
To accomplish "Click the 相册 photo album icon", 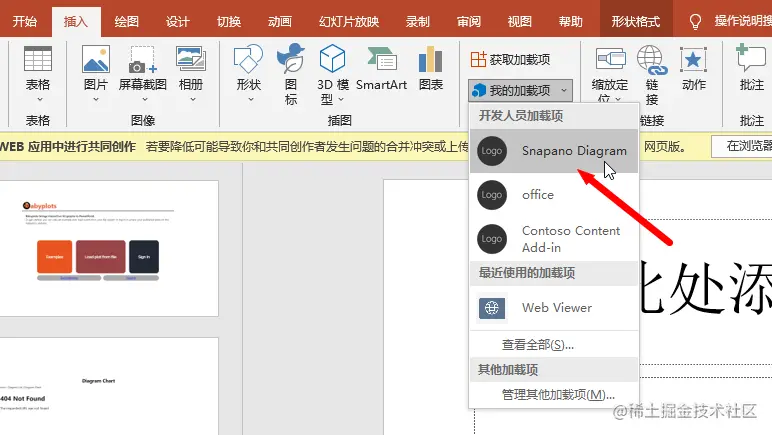I will pyautogui.click(x=191, y=59).
